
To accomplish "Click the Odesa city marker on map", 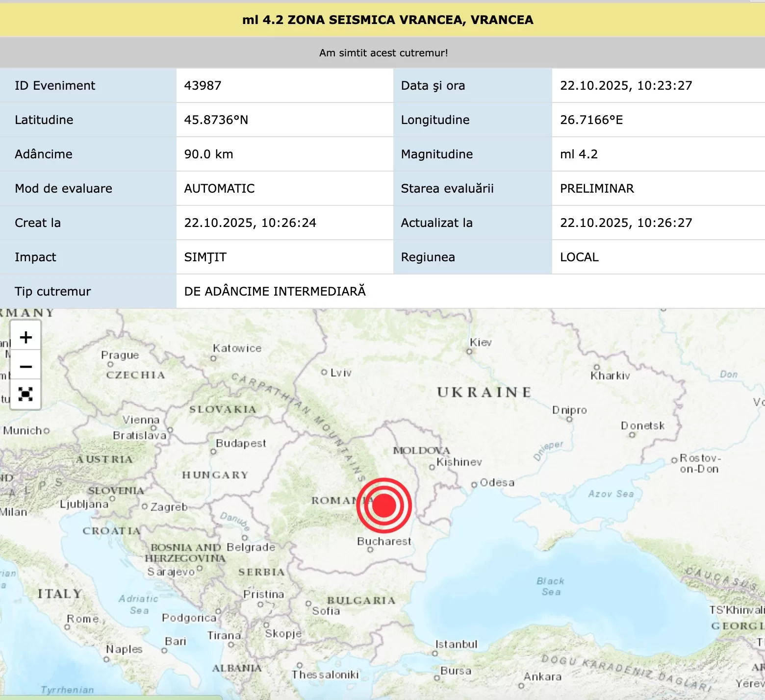I will coord(474,485).
